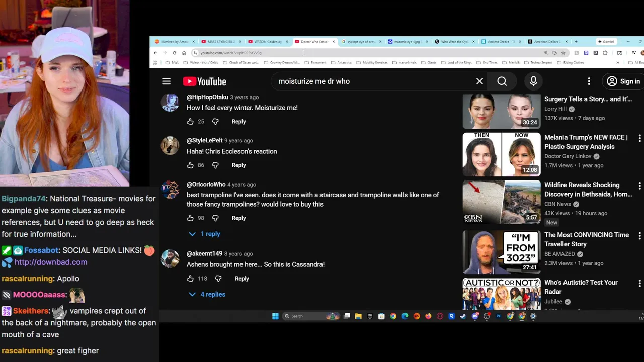The width and height of the screenshot is (644, 362).
Task: Open Epic Games Launcher from taskbar
Action: [370, 316]
